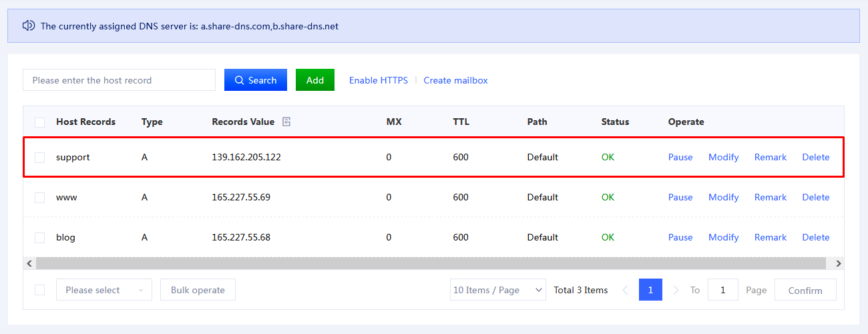Select the www record checkbox
Image resolution: width=868 pixels, height=334 pixels.
point(40,198)
